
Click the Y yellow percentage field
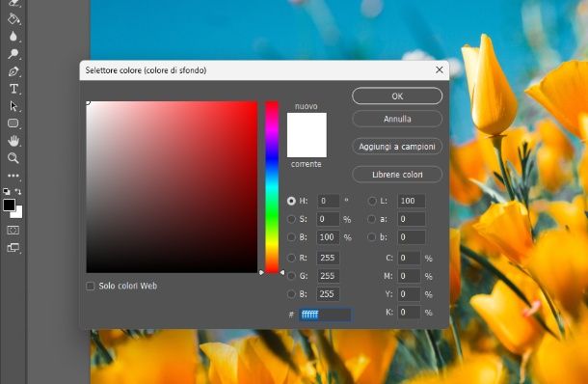pos(409,294)
